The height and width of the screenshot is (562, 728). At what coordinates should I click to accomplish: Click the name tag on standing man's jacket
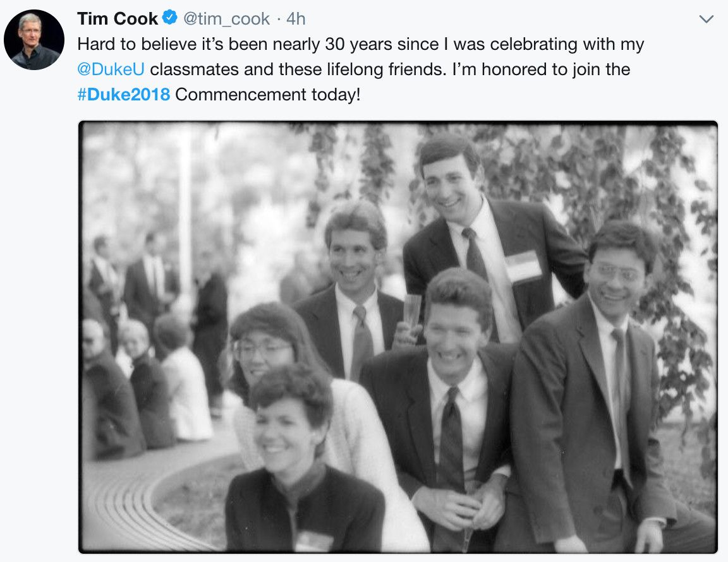coord(524,266)
